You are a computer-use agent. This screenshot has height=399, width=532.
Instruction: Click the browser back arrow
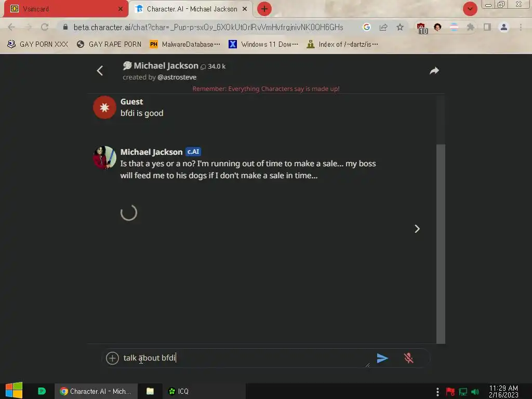11,27
